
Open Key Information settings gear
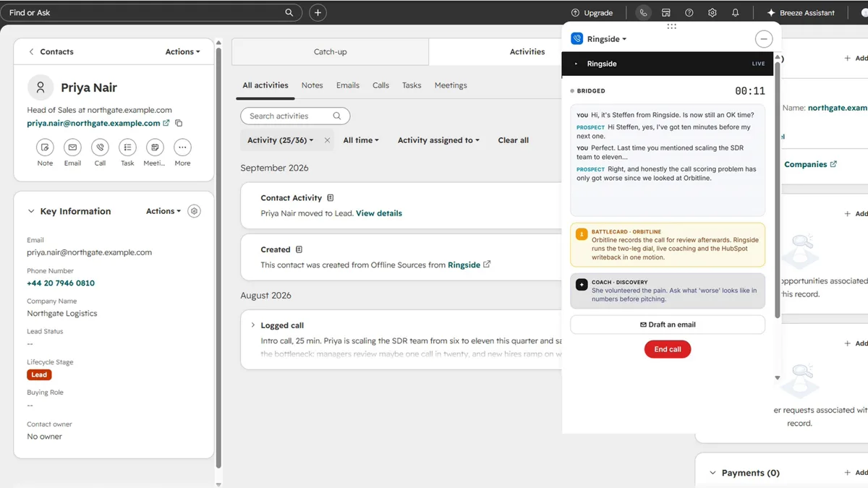(194, 211)
